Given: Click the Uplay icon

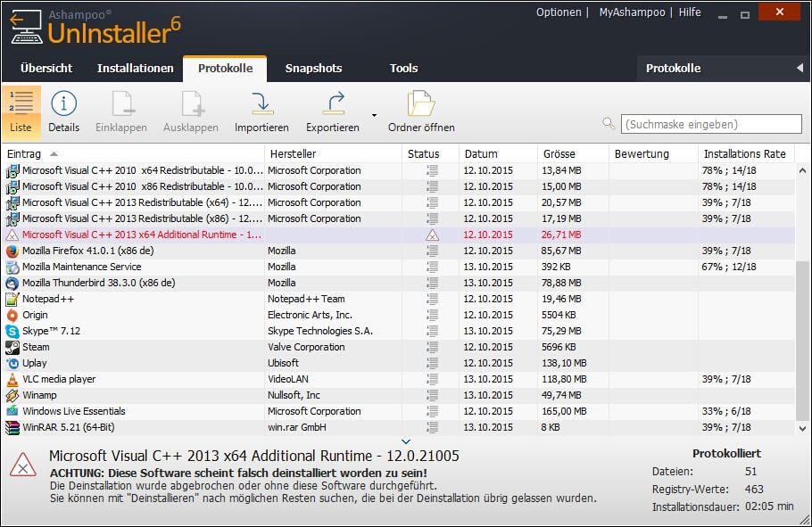Looking at the screenshot, I should click(x=12, y=364).
